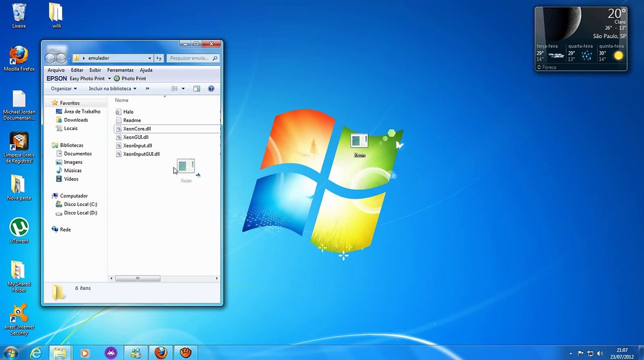This screenshot has height=360, width=644.
Task: Toggle the preview pane button
Action: pyautogui.click(x=197, y=88)
